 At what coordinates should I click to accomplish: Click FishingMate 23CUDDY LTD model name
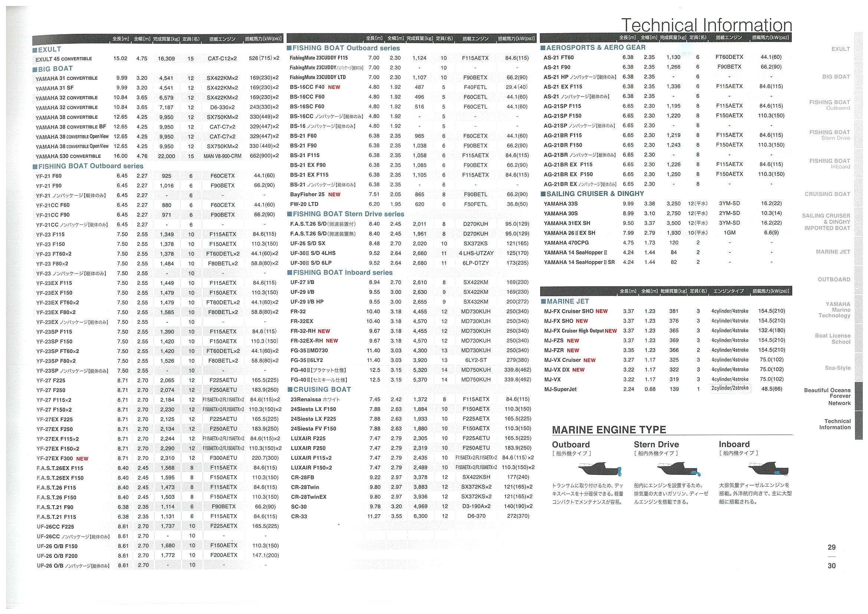click(x=318, y=77)
